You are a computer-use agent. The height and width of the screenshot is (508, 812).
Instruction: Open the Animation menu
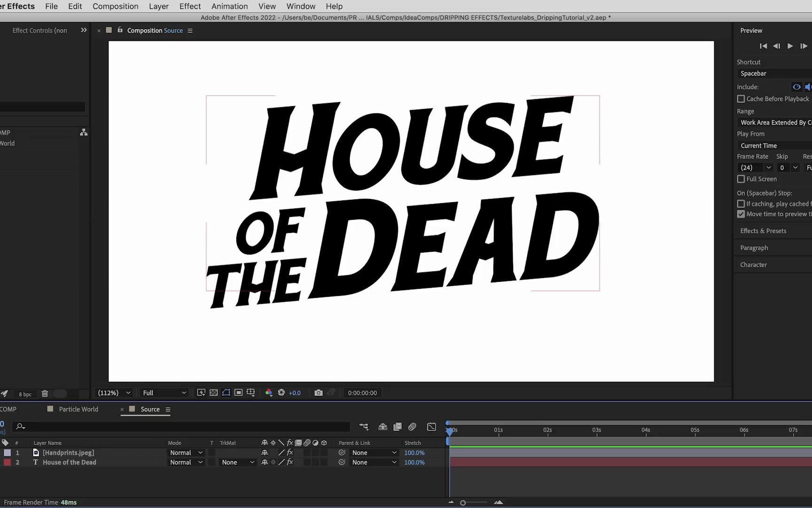(x=229, y=6)
